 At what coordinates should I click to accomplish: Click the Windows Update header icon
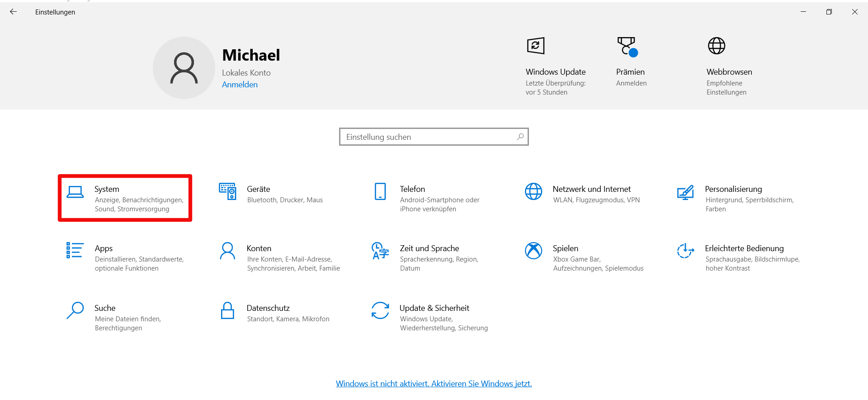pos(536,46)
